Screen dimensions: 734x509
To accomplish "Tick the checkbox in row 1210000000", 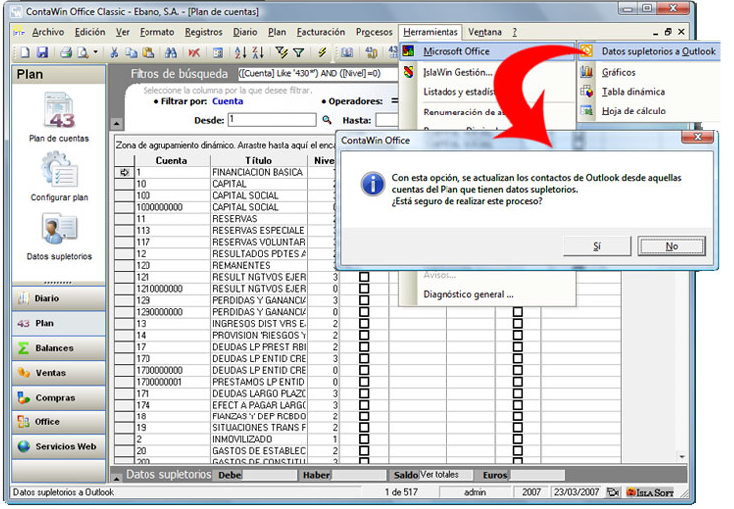I will pyautogui.click(x=364, y=289).
